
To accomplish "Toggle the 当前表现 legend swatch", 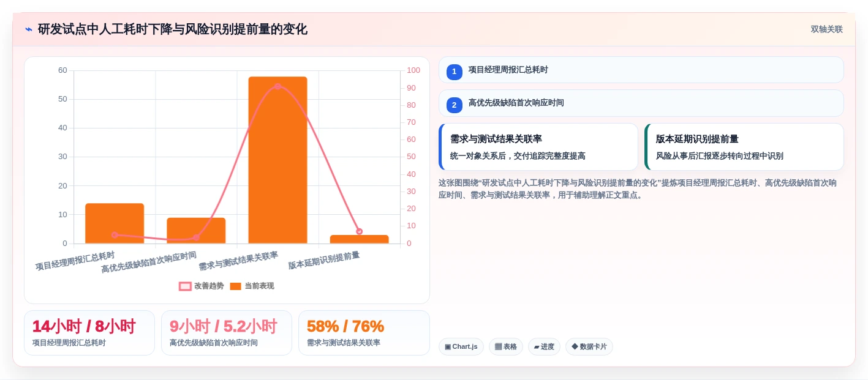I will [x=235, y=286].
